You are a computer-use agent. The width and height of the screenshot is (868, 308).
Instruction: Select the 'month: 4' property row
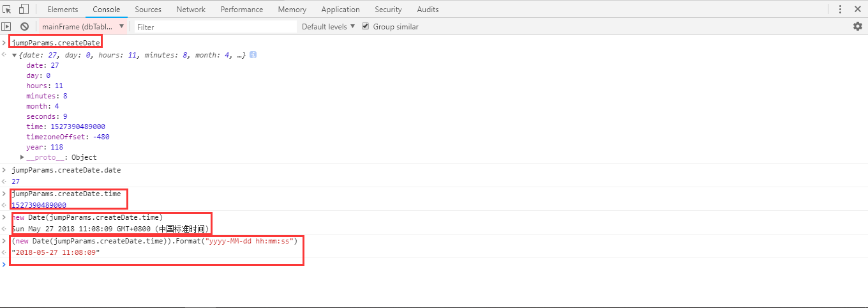[43, 106]
